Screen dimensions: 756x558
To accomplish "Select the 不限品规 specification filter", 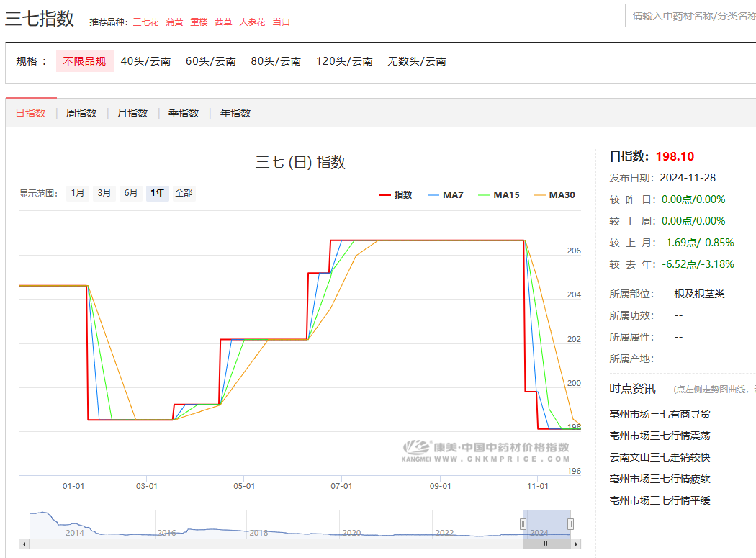I will [x=84, y=61].
